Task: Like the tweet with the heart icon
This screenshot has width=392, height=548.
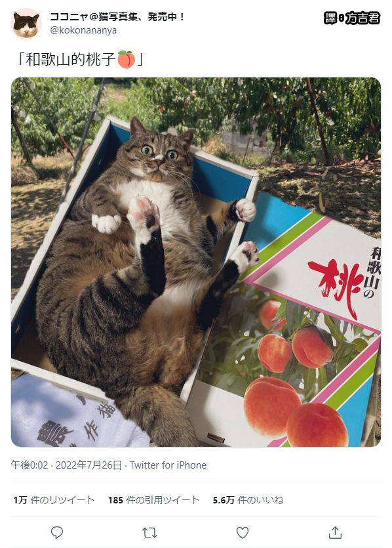Action: [x=243, y=533]
